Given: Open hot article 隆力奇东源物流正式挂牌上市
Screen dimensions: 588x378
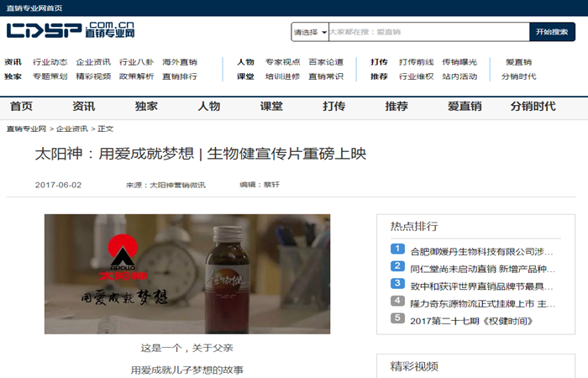Looking at the screenshot, I should [483, 304].
